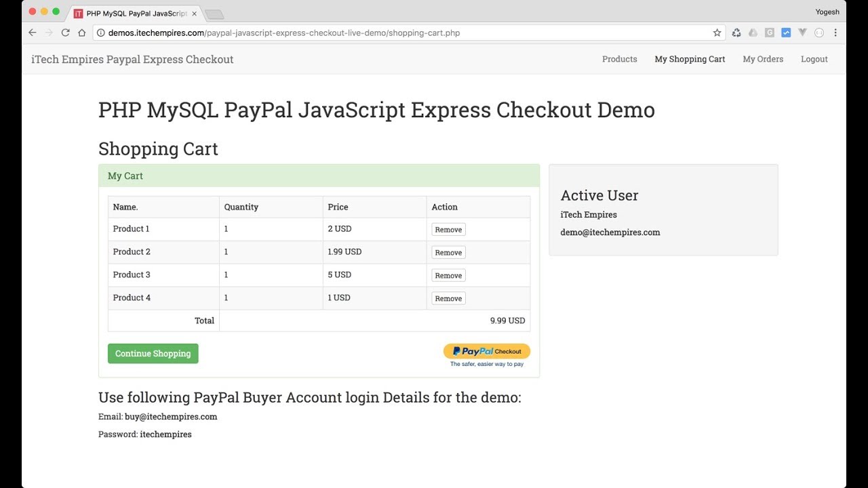Click the Continue Shopping button

click(153, 354)
